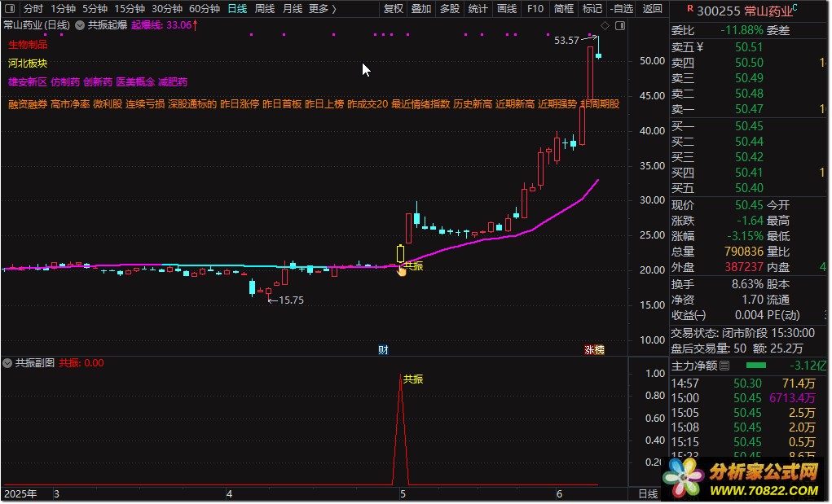Click the ¥ icon beside 卖五
The height and width of the screenshot is (504, 832).
point(700,46)
